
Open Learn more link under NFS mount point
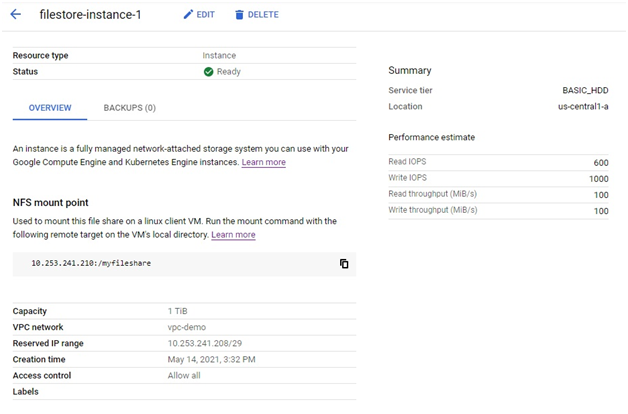pos(233,235)
